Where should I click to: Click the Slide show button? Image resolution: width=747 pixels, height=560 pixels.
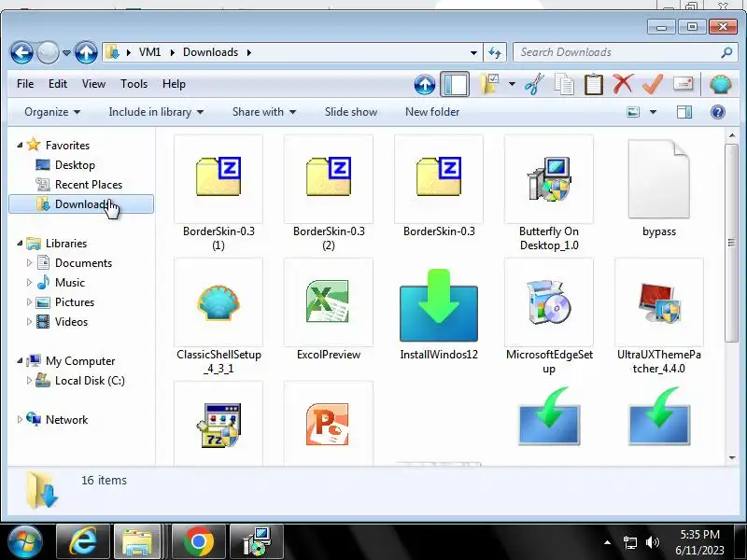[x=351, y=112]
